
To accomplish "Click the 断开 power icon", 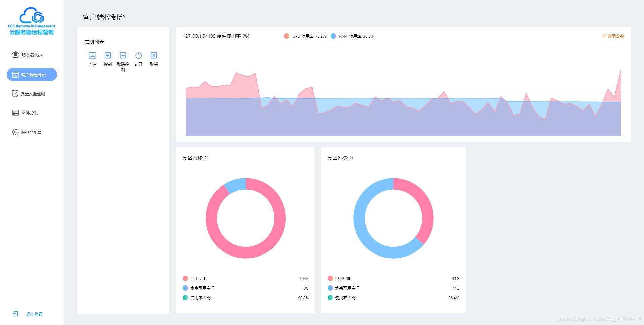I will [x=138, y=55].
